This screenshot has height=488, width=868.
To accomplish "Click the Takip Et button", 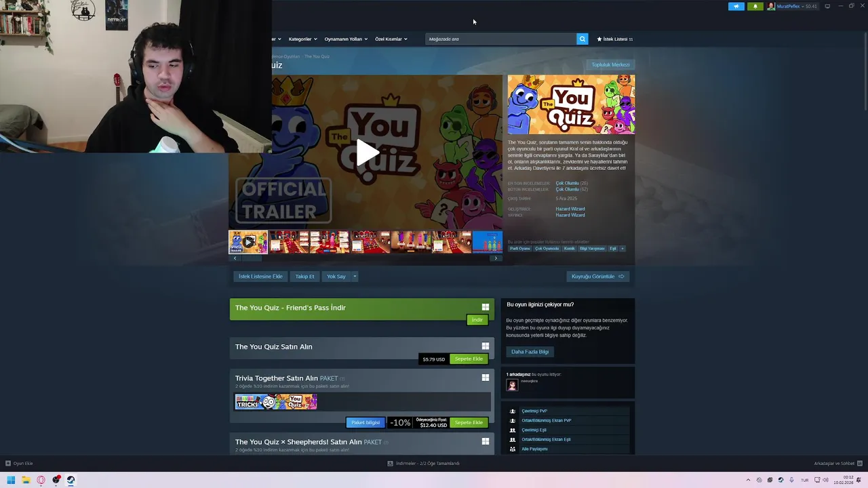I will point(304,277).
